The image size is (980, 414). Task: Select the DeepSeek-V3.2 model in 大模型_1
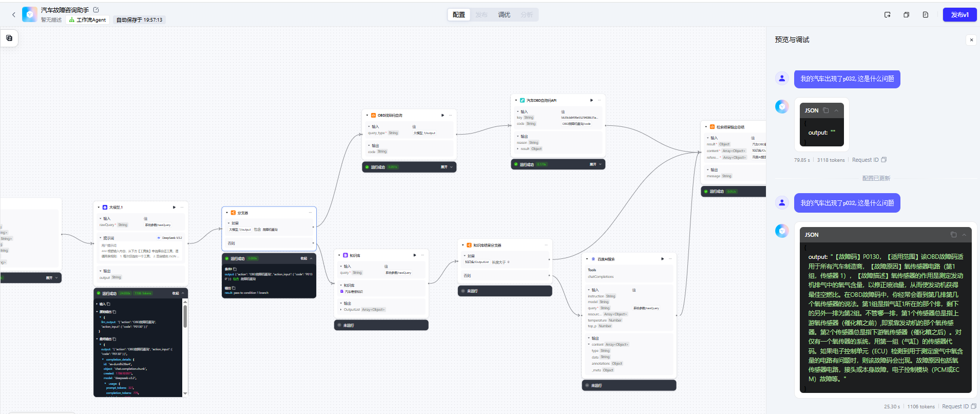(x=169, y=238)
